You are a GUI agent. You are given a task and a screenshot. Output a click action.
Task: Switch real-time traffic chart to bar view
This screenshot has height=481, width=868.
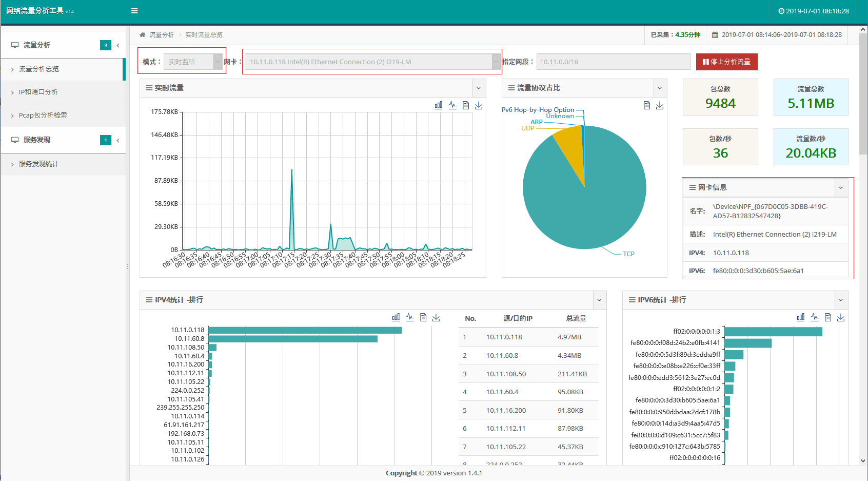point(439,105)
